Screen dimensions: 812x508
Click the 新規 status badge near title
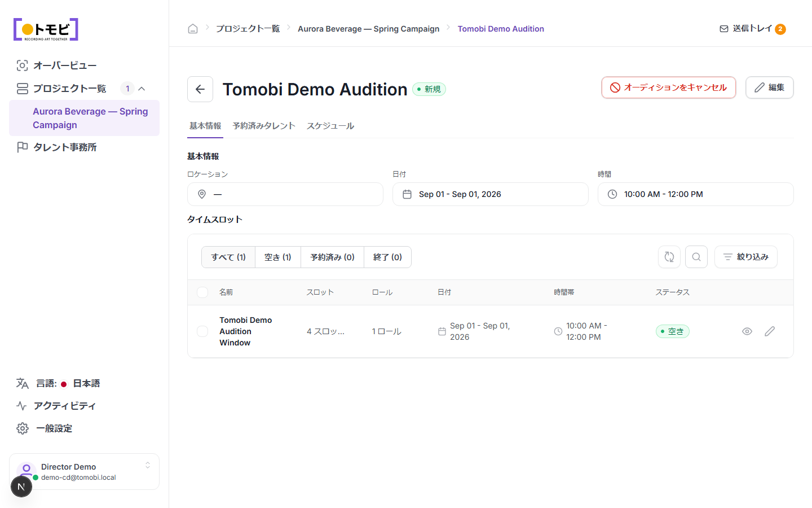coord(429,89)
